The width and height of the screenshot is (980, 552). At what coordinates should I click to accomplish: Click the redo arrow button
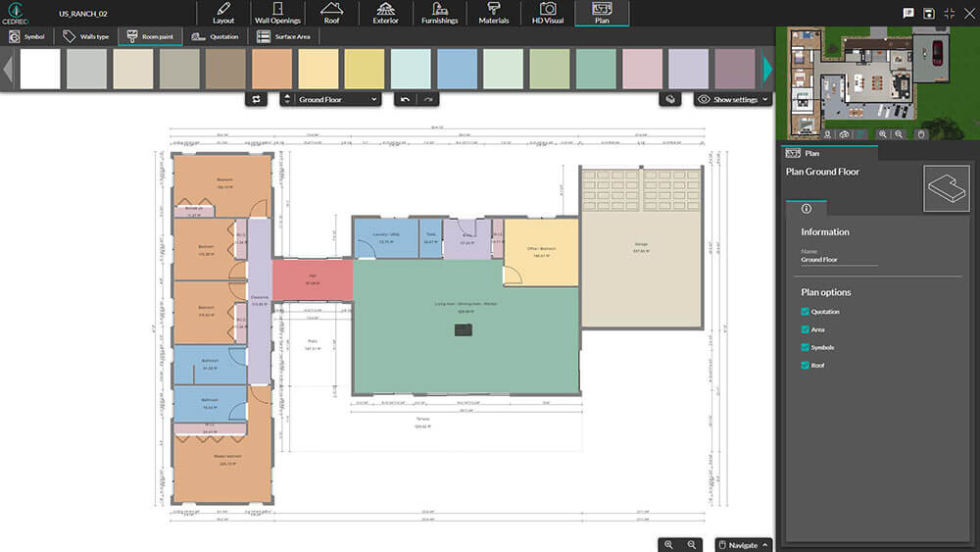click(x=428, y=99)
